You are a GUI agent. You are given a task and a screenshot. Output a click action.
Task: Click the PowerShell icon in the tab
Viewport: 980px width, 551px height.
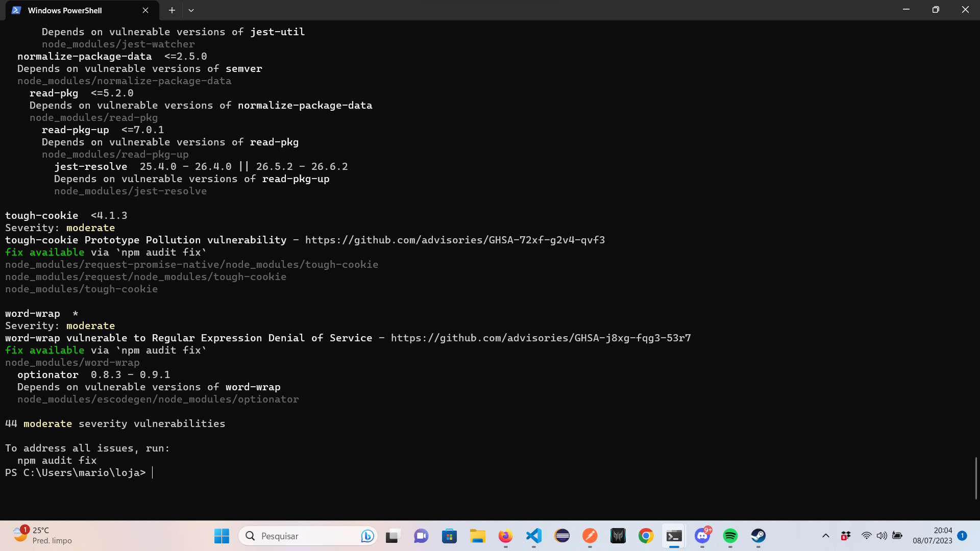16,10
